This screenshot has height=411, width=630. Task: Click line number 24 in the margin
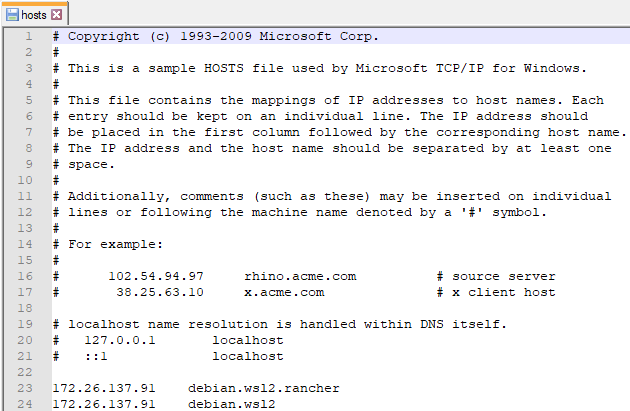[x=25, y=404]
